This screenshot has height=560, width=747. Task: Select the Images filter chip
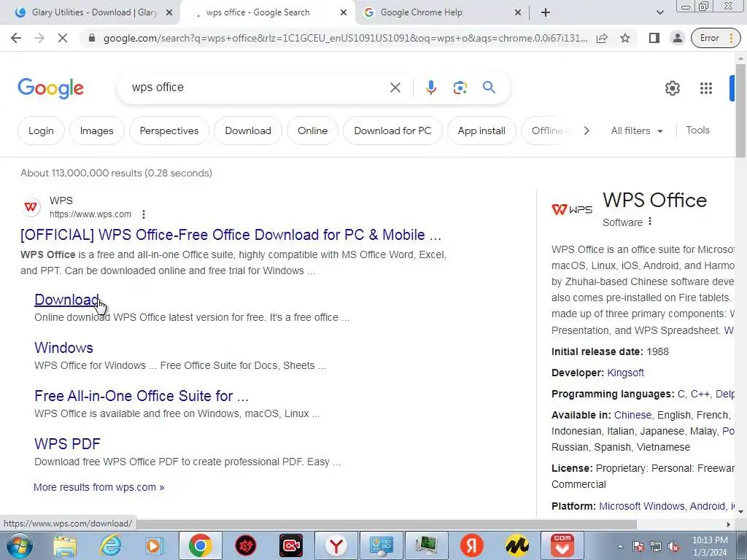tap(97, 131)
